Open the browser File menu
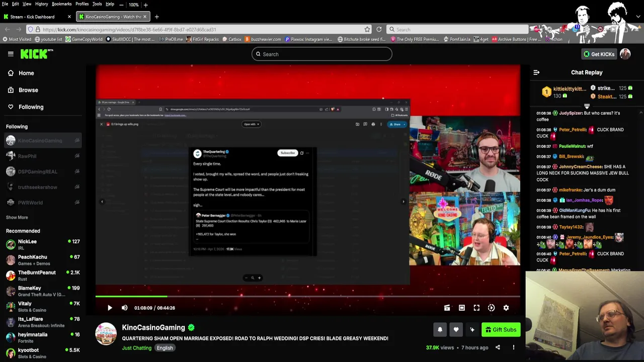 (5, 4)
